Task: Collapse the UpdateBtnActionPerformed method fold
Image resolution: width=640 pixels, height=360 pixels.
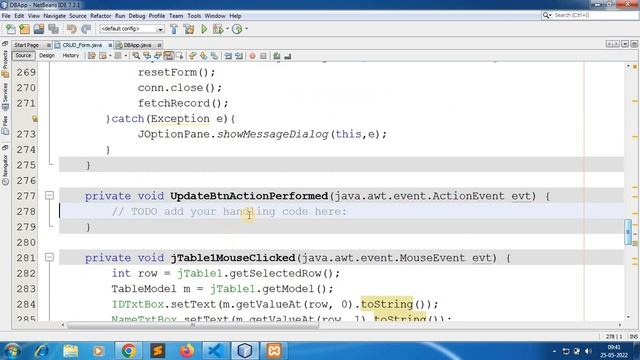Action: (49, 196)
